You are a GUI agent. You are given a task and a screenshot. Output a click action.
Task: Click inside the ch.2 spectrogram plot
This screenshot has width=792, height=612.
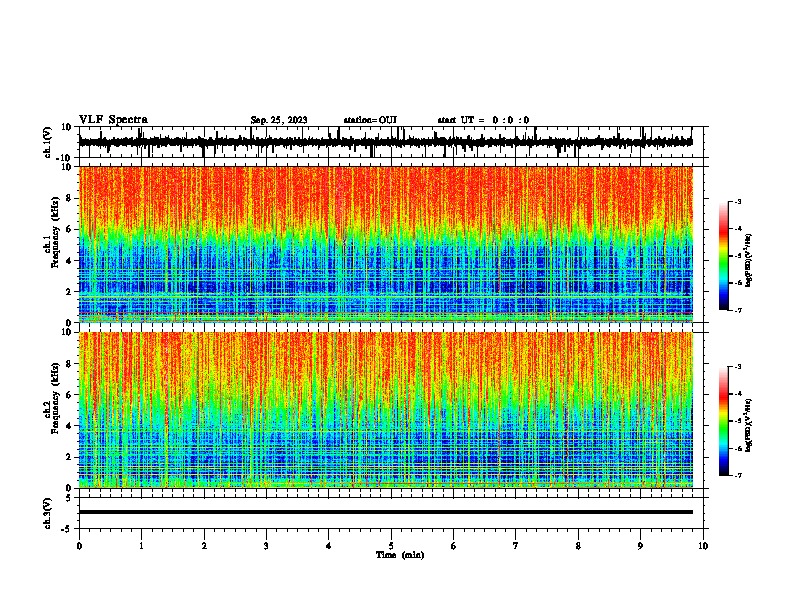tap(386, 410)
